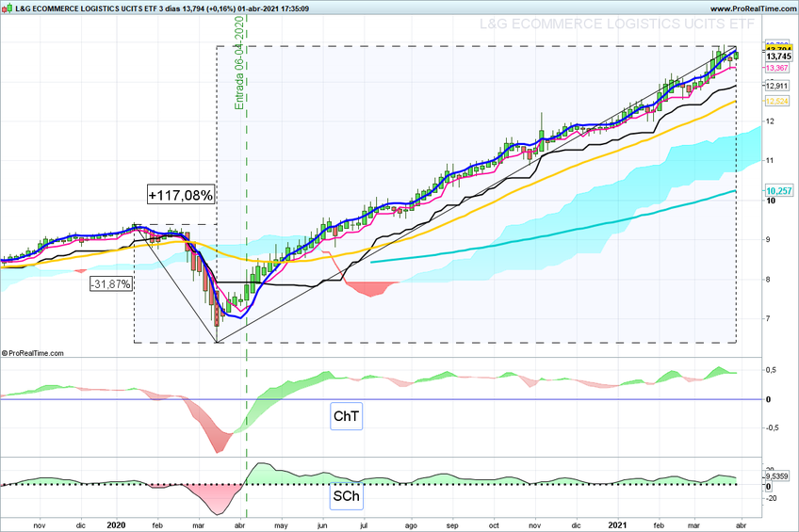Select the cyan 10,257 price tag
This screenshot has height=532, width=799.
[779, 191]
